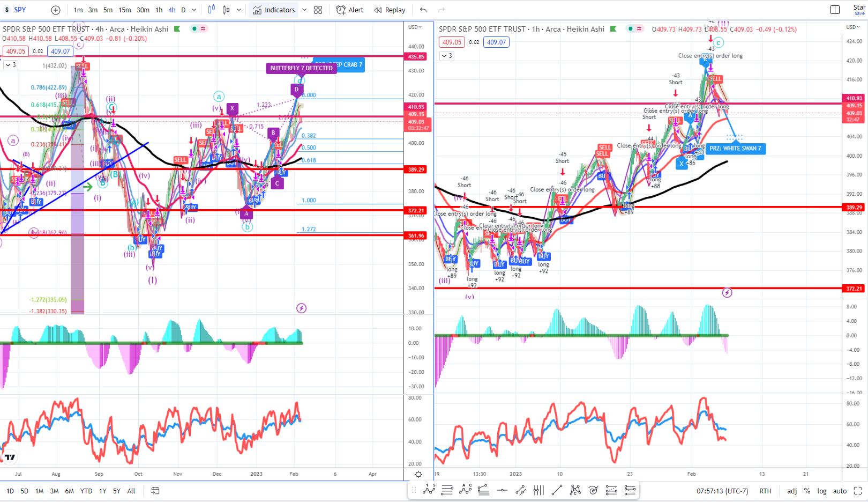This screenshot has width=868, height=502.
Task: Select the horizontal lines multi-level drawing tool
Action: 447,490
